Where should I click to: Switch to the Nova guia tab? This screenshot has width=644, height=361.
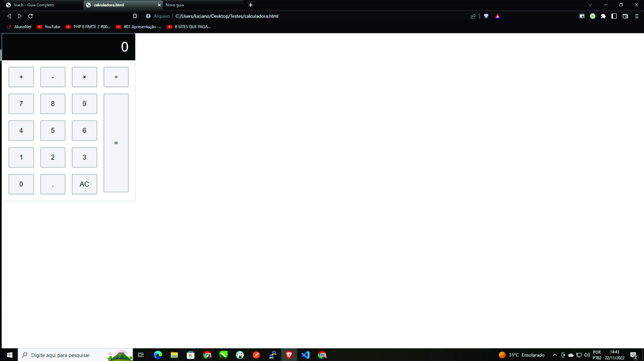(175, 5)
